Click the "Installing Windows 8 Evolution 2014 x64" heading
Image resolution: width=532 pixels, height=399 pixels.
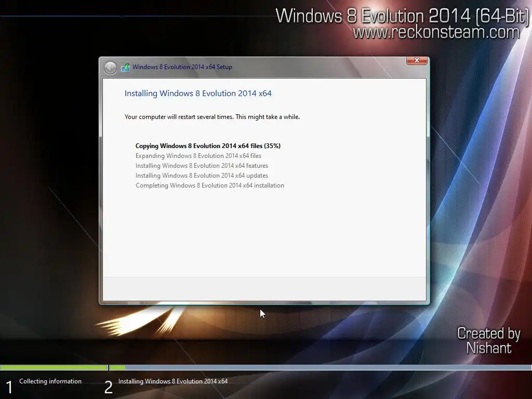(198, 94)
